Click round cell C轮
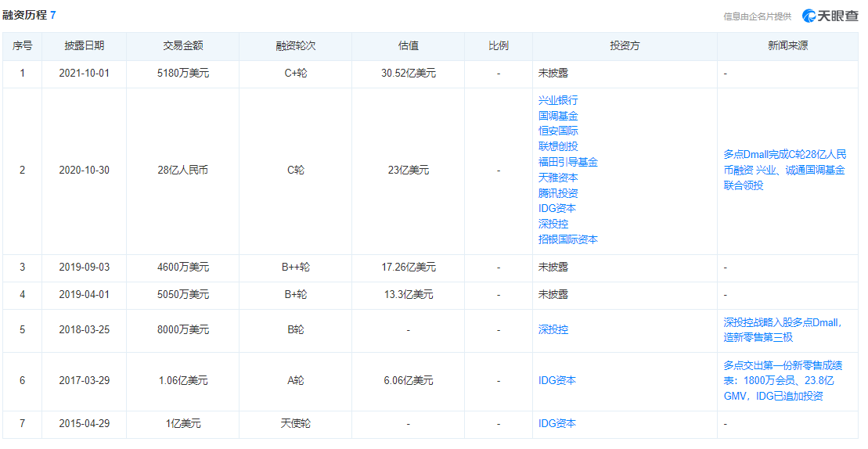The width and height of the screenshot is (868, 449). pyautogui.click(x=296, y=171)
